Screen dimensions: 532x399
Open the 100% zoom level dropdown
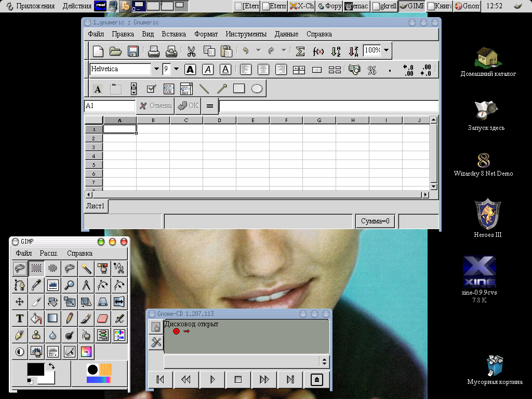[x=387, y=51]
